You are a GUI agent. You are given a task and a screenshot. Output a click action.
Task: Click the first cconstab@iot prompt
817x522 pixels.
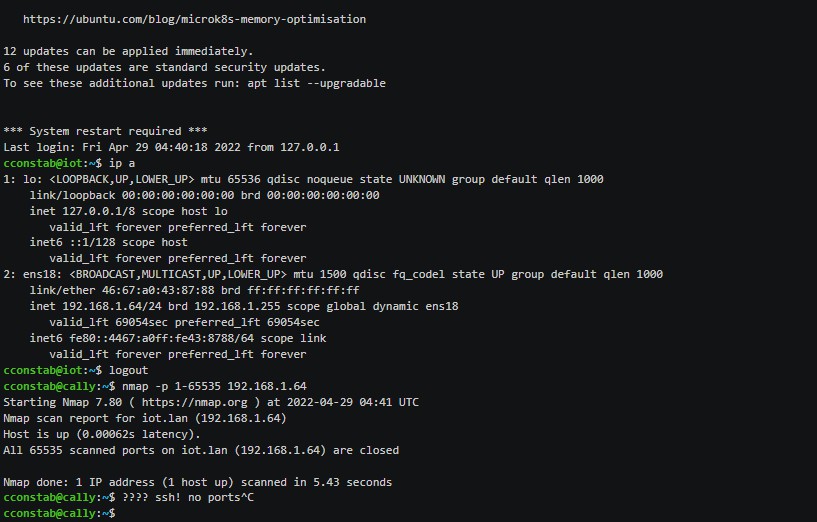(53, 163)
